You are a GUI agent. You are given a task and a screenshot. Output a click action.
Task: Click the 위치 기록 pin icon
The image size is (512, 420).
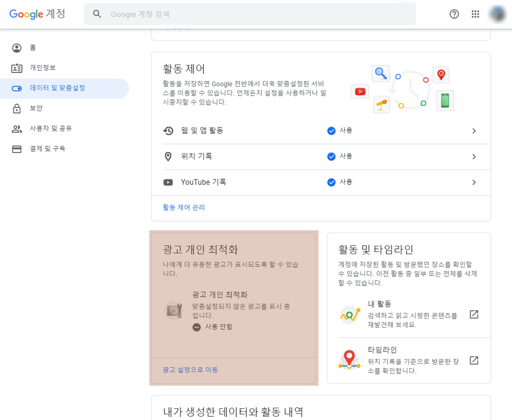tap(168, 156)
